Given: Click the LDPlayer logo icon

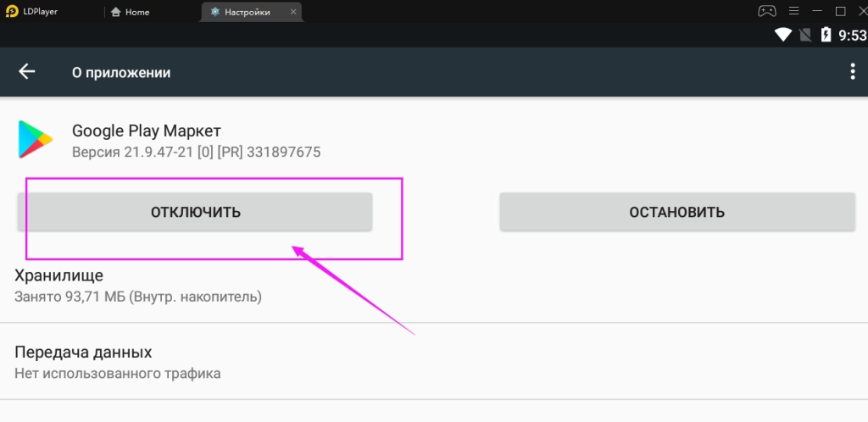Looking at the screenshot, I should 13,12.
